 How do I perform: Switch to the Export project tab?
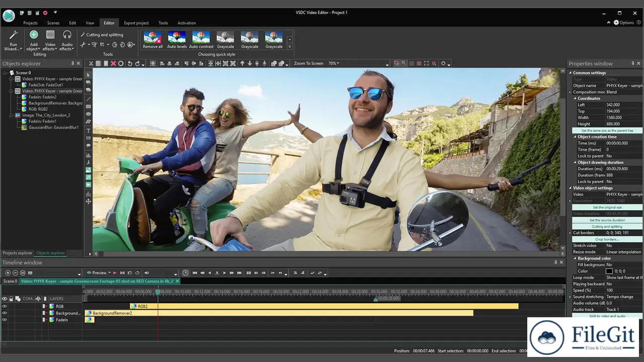click(x=136, y=23)
